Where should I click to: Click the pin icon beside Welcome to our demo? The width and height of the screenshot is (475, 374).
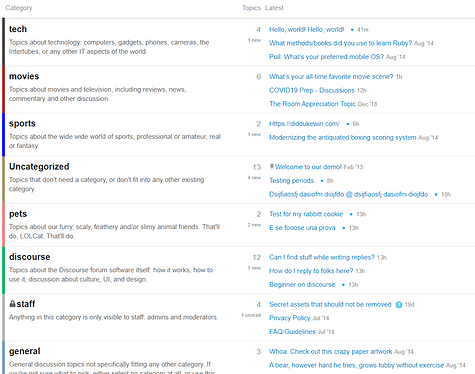coord(272,166)
